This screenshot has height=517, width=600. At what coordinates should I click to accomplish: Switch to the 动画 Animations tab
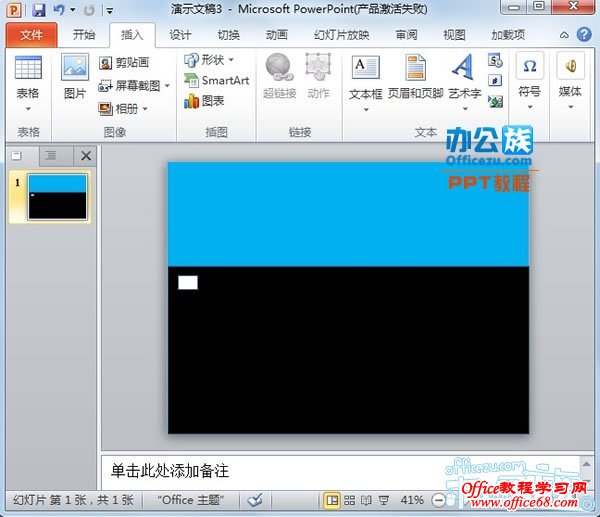(x=276, y=35)
